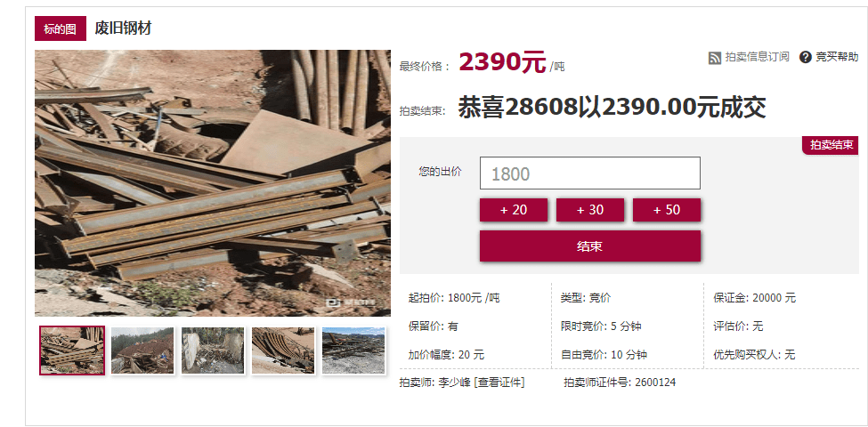This screenshot has height=427, width=868.
Task: Click the 结束 button
Action: [590, 246]
